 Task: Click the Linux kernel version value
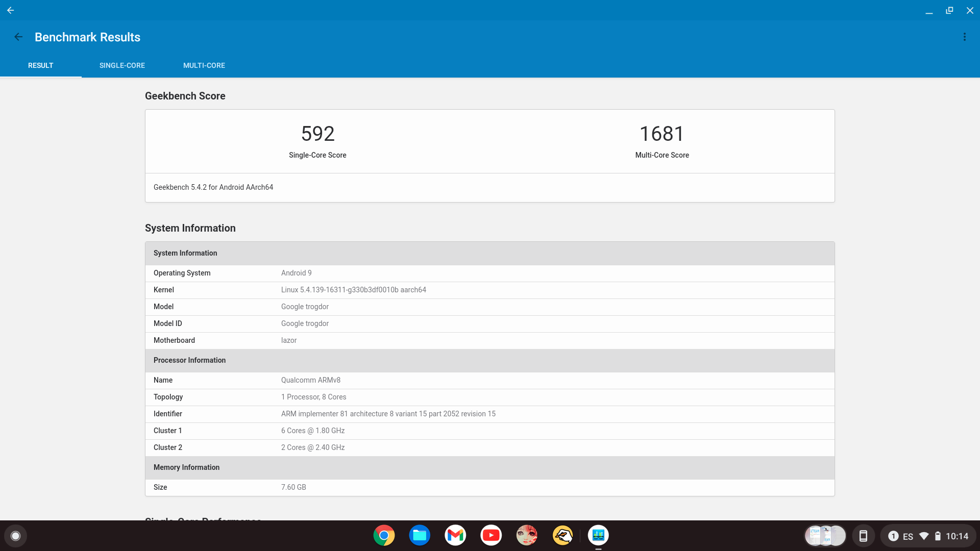click(354, 290)
